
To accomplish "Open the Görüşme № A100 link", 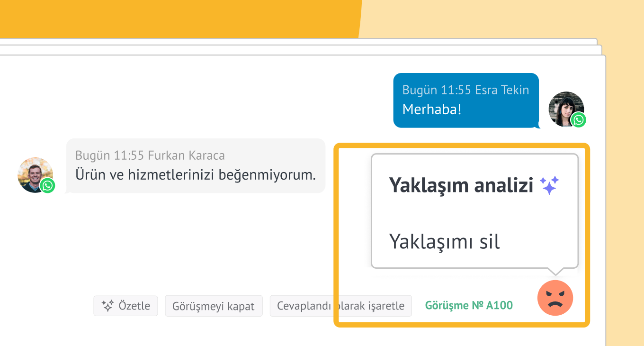I will click(468, 306).
